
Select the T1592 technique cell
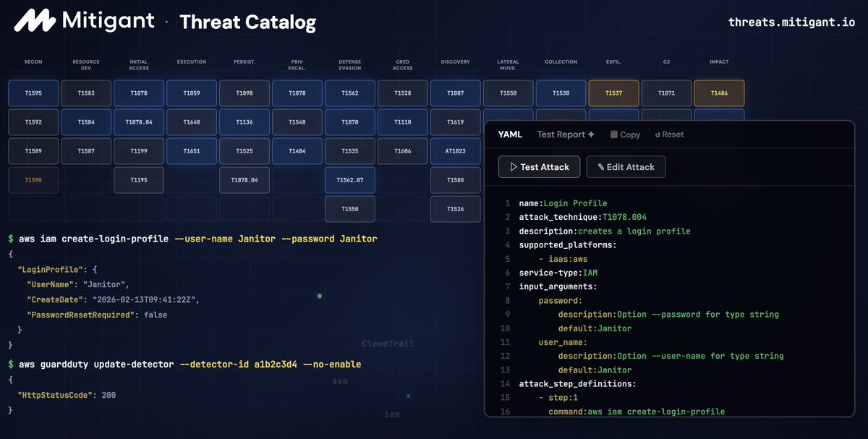point(33,122)
